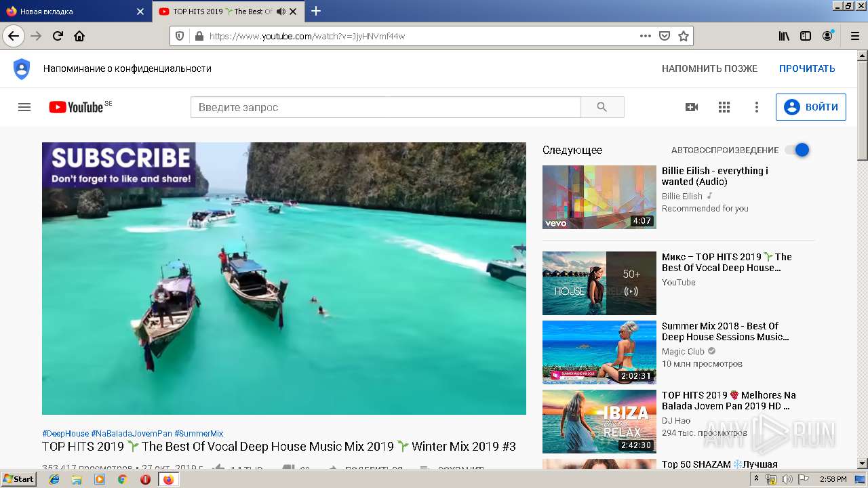Open YouTube apps grid
The width and height of the screenshot is (868, 488).
pos(724,107)
